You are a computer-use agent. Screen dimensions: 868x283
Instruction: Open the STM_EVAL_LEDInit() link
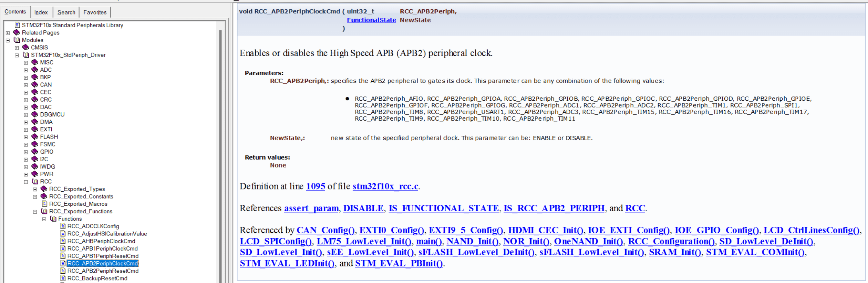[287, 263]
